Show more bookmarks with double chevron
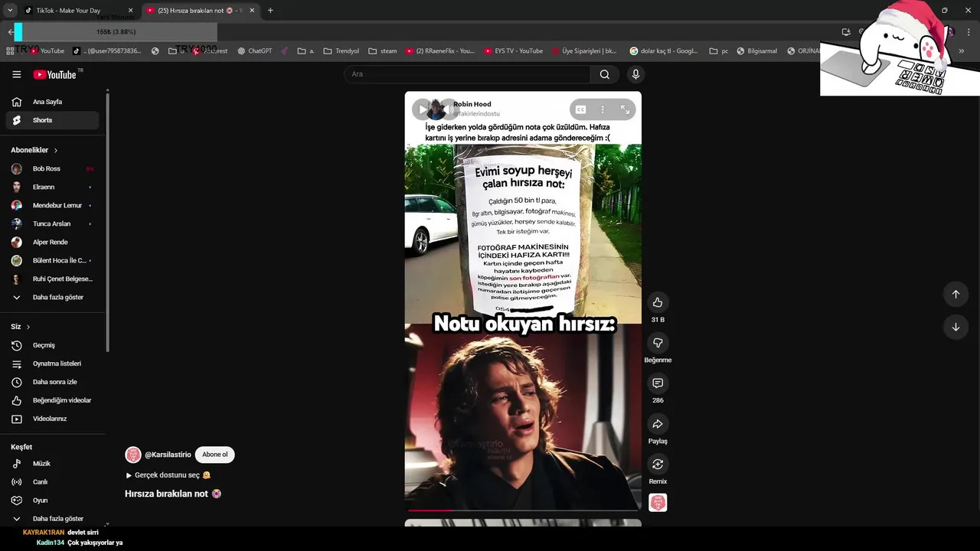980x551 pixels. [x=962, y=51]
